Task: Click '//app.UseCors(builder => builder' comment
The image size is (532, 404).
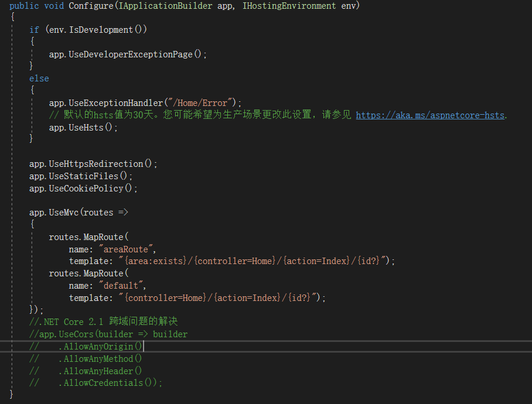Action: pyautogui.click(x=108, y=334)
